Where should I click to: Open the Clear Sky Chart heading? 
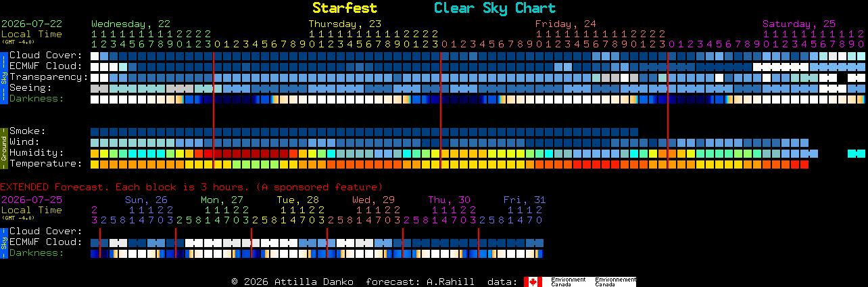coord(495,8)
